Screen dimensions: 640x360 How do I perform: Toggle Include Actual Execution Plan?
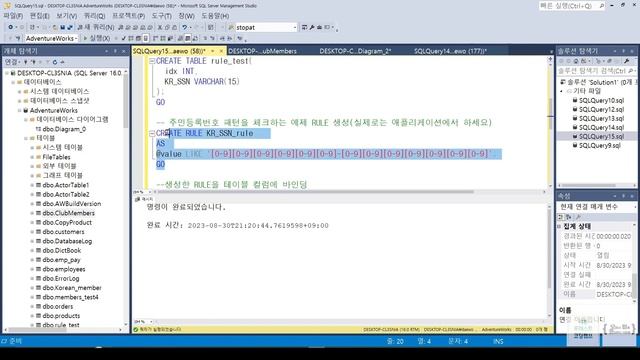pyautogui.click(x=156, y=38)
